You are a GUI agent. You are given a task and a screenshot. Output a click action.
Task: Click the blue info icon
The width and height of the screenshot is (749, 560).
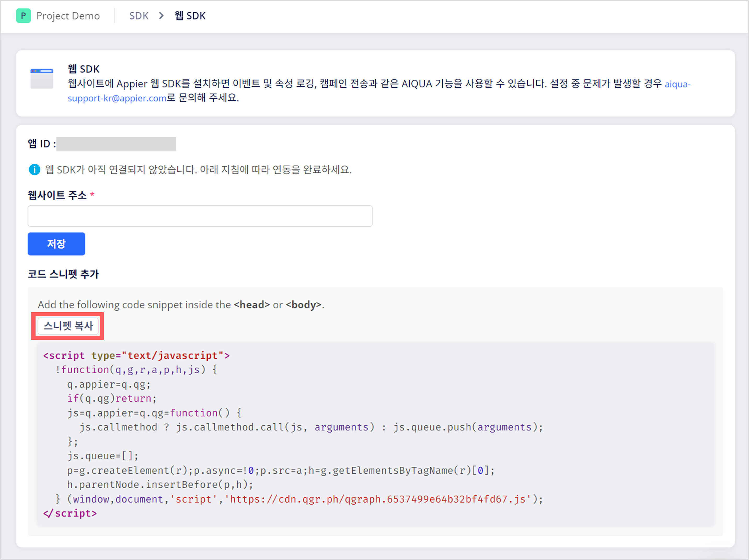point(34,170)
